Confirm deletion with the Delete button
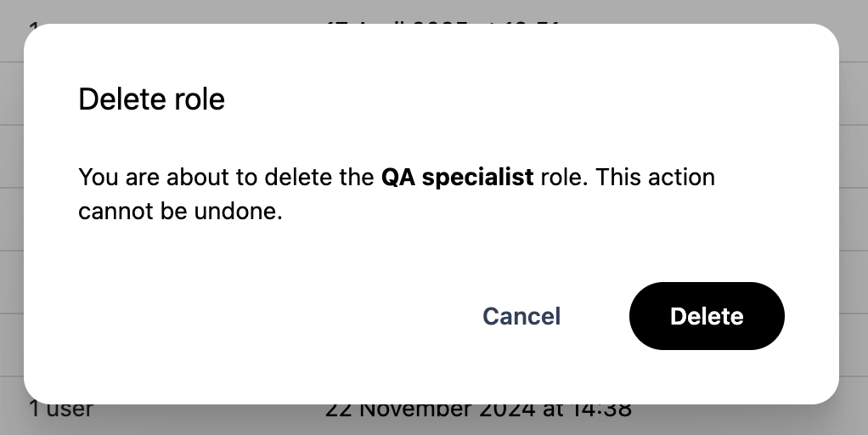 tap(707, 316)
